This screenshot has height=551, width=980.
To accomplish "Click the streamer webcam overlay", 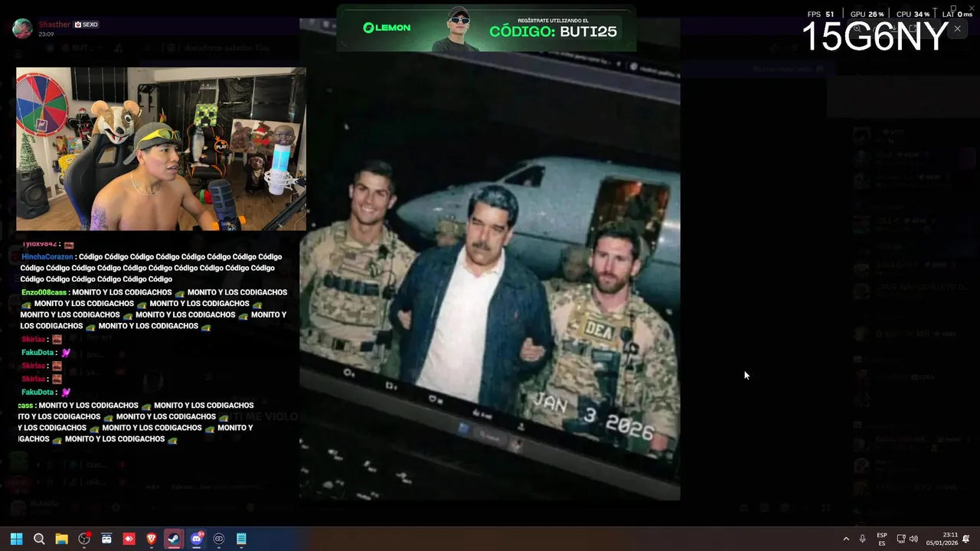I will (161, 149).
